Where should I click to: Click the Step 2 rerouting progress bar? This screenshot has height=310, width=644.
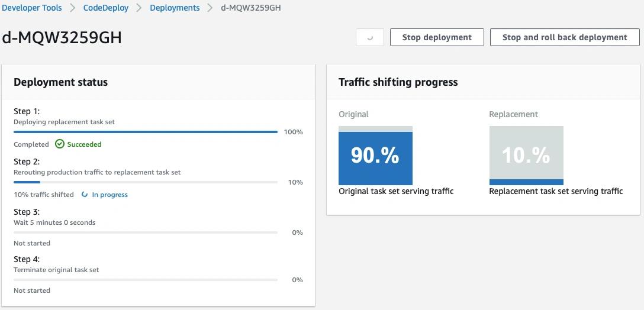coord(146,182)
